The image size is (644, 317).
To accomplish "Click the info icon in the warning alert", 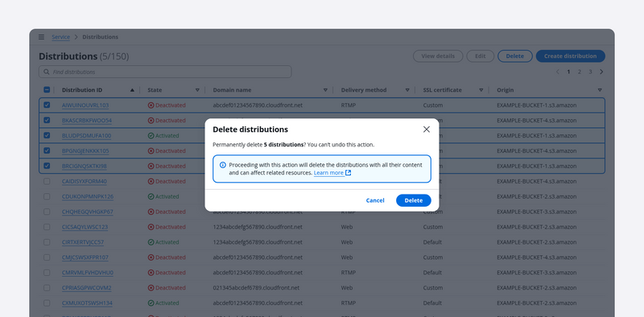I will tap(223, 165).
